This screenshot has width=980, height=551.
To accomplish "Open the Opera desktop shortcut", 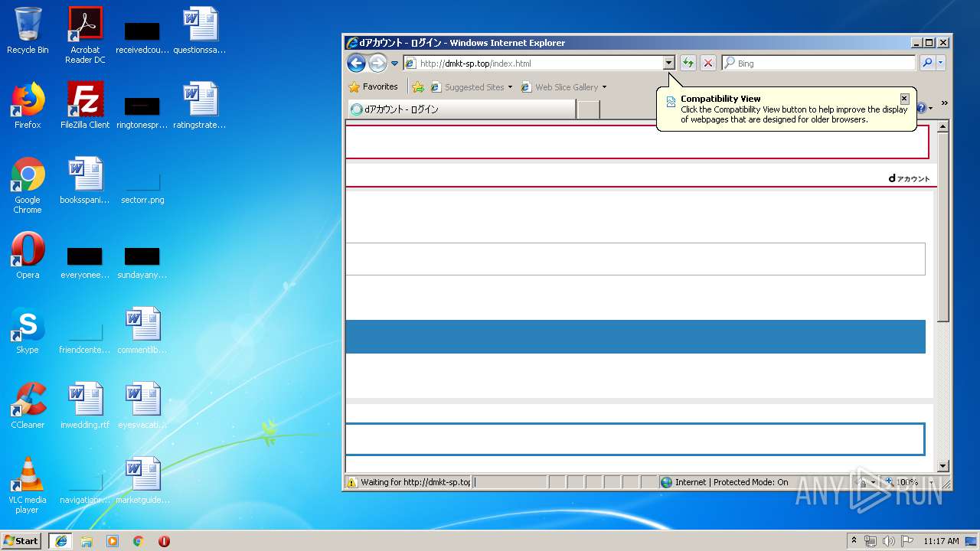I will tap(28, 256).
